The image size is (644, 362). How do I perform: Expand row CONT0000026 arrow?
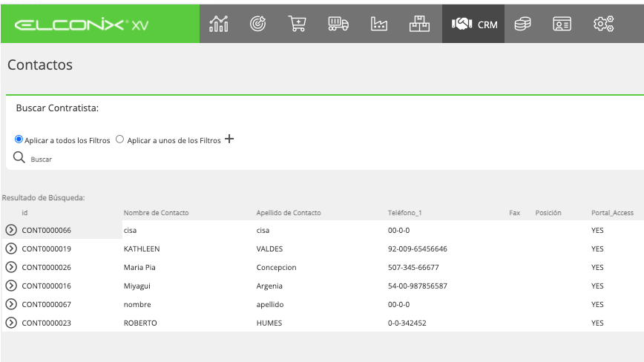pos(11,267)
